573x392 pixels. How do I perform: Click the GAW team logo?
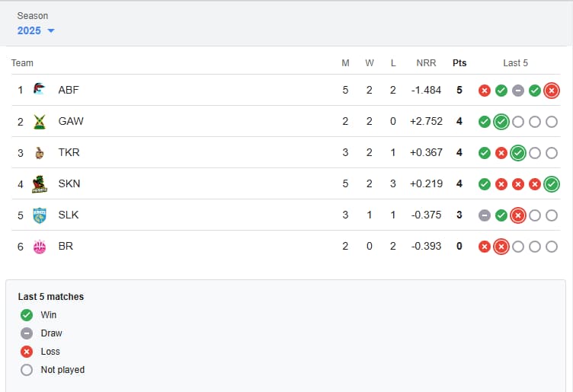click(x=40, y=122)
